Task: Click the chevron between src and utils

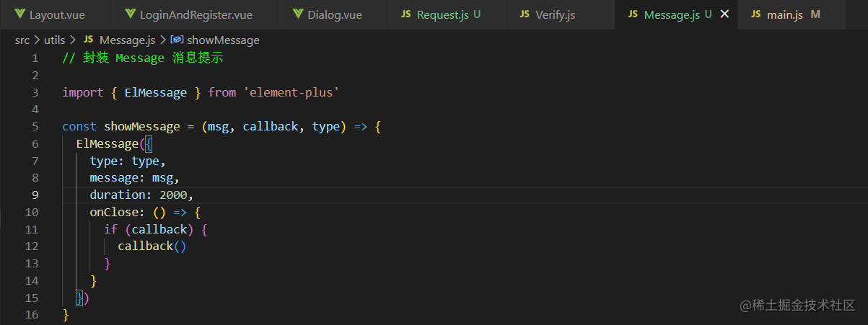Action: point(38,40)
